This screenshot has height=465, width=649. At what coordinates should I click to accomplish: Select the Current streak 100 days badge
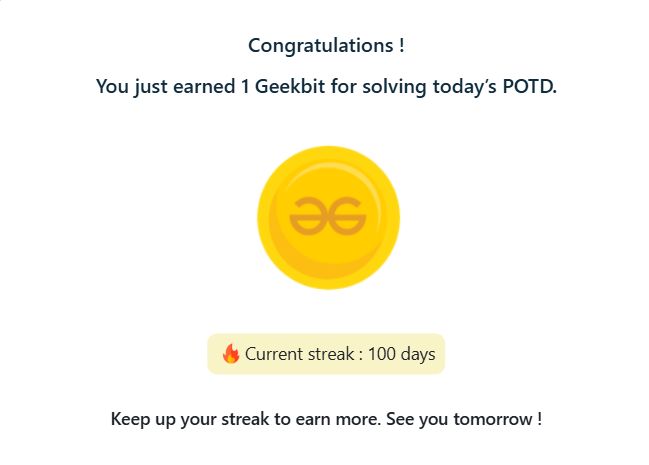(x=326, y=354)
